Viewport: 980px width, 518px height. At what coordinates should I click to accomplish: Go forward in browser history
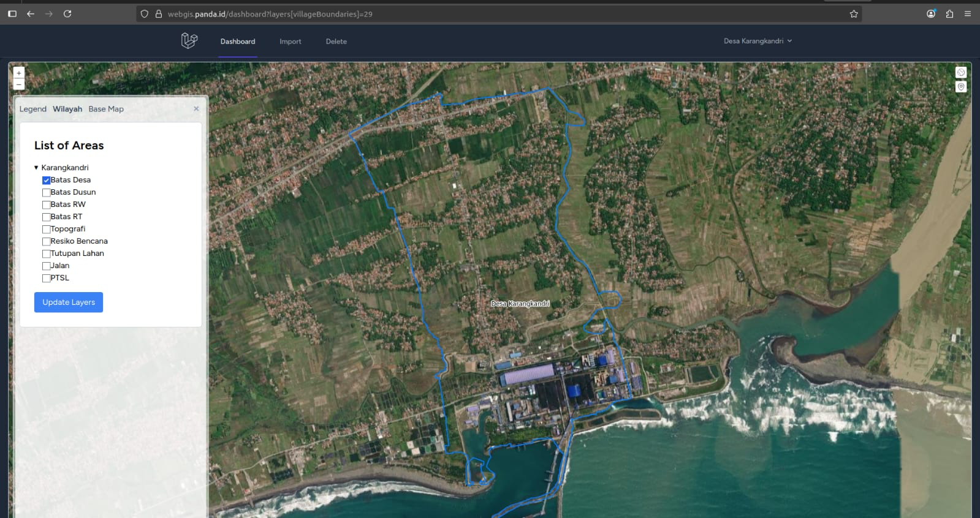pyautogui.click(x=49, y=13)
